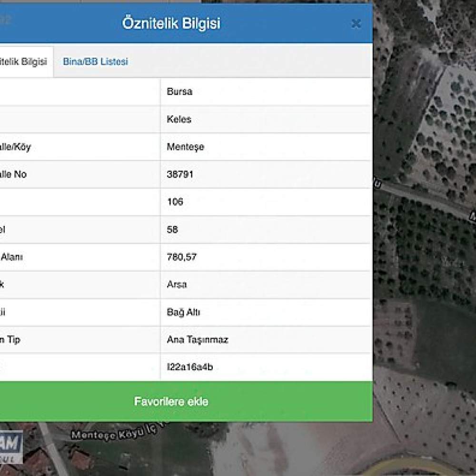Select the value "Bağ Altı"
This screenshot has width=476, height=476.
183,312
